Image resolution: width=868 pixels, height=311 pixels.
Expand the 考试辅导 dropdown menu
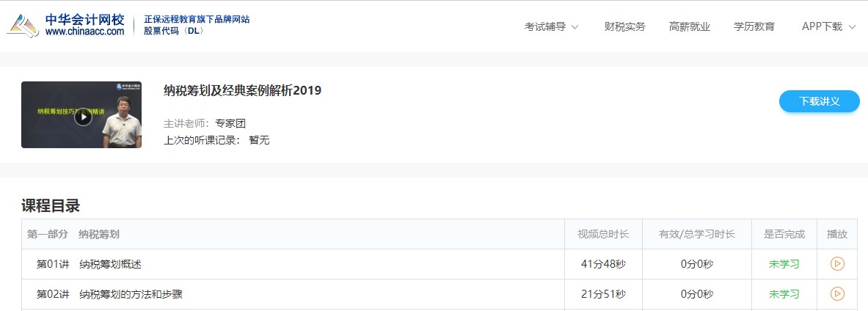click(x=551, y=26)
